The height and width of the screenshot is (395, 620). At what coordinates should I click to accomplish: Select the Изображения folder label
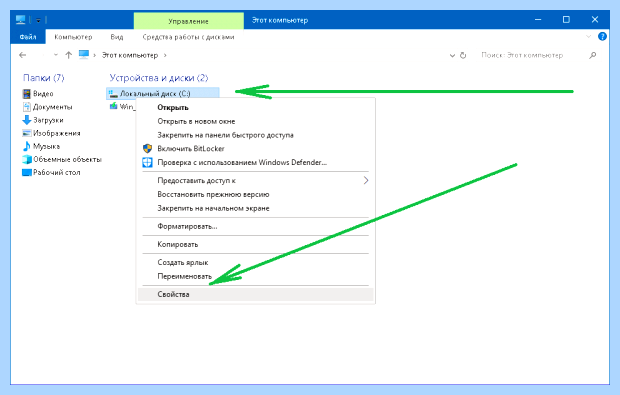[x=57, y=133]
